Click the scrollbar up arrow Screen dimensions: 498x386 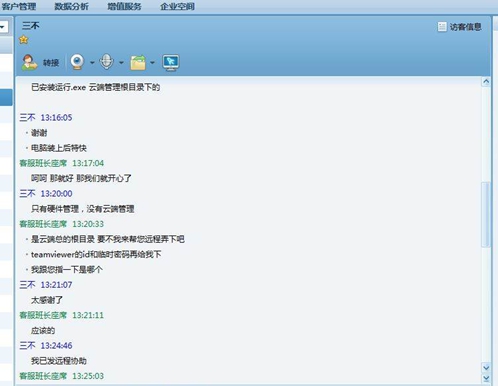(486, 82)
